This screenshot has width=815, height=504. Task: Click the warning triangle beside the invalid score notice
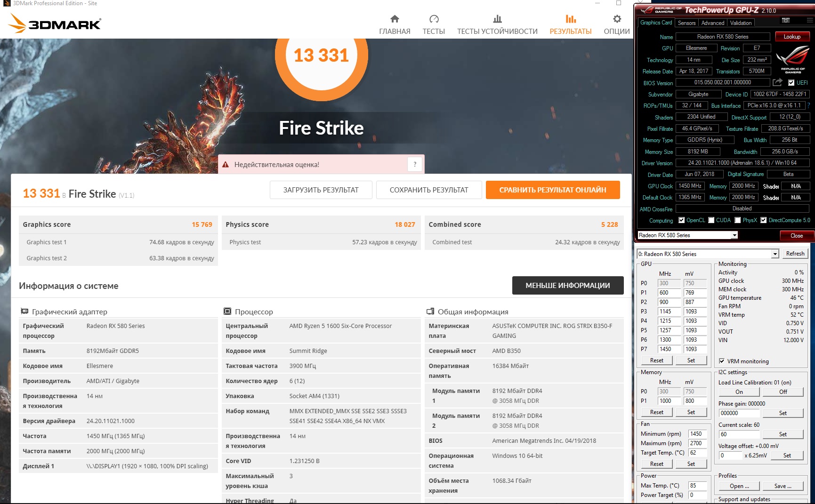(x=226, y=165)
